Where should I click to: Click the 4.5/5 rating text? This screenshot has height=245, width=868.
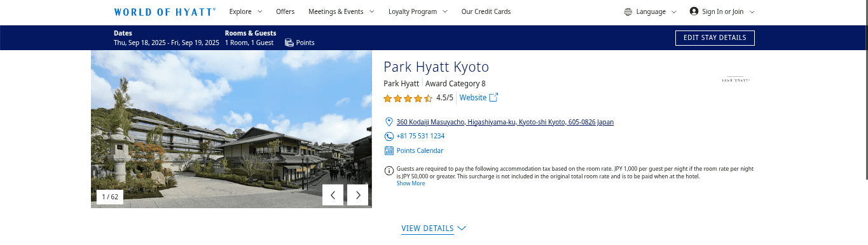[x=444, y=98]
